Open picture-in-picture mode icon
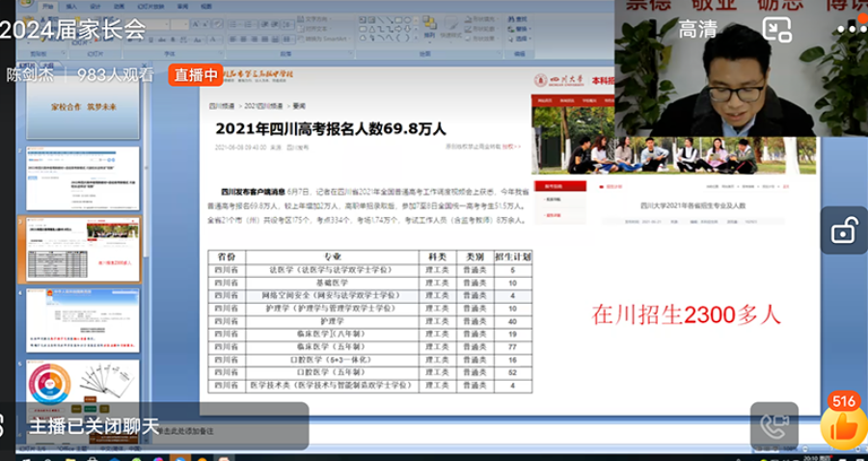The width and height of the screenshot is (868, 461). click(x=776, y=29)
